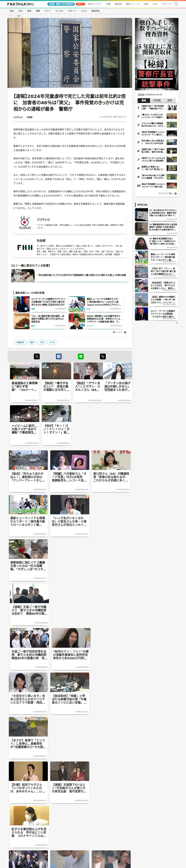
Task: Open card 害獣被害に悩むイチゴ農園を救った猫
Action: pyautogui.click(x=28, y=560)
